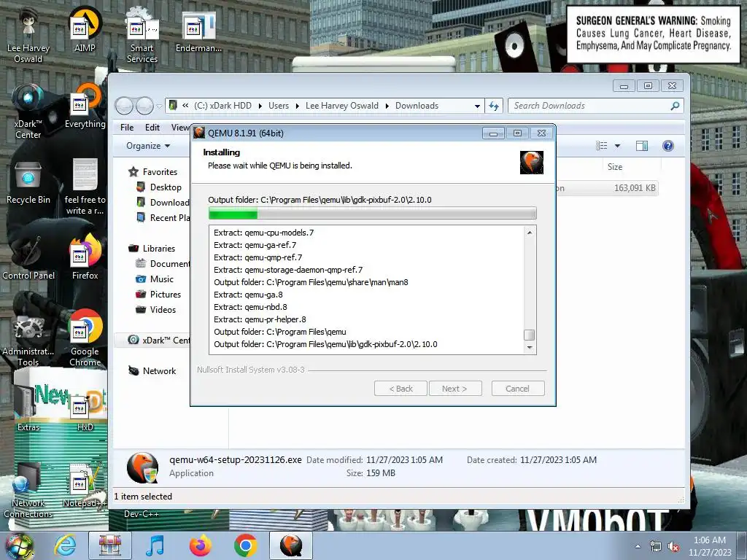This screenshot has width=747, height=560.
Task: Click the network tray icon
Action: [x=656, y=547]
